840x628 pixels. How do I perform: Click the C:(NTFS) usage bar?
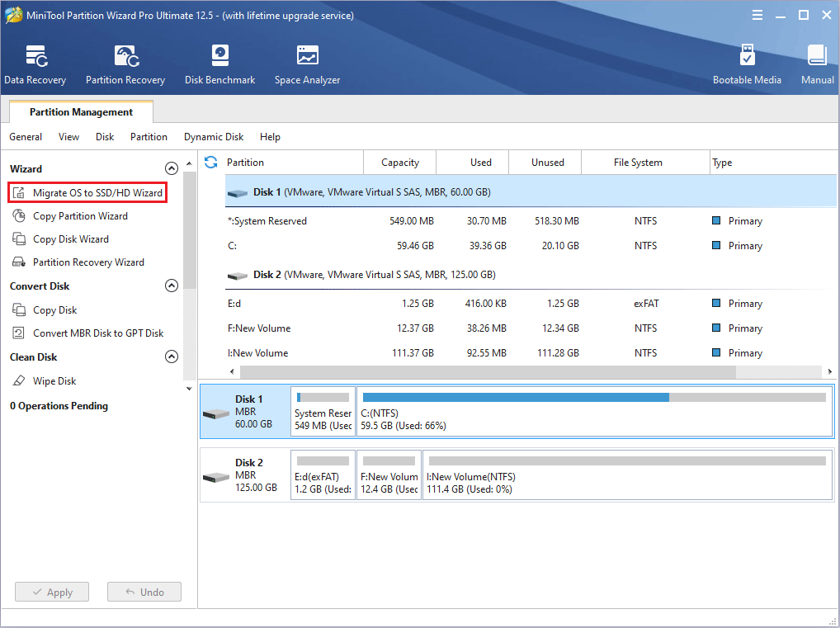(x=594, y=397)
